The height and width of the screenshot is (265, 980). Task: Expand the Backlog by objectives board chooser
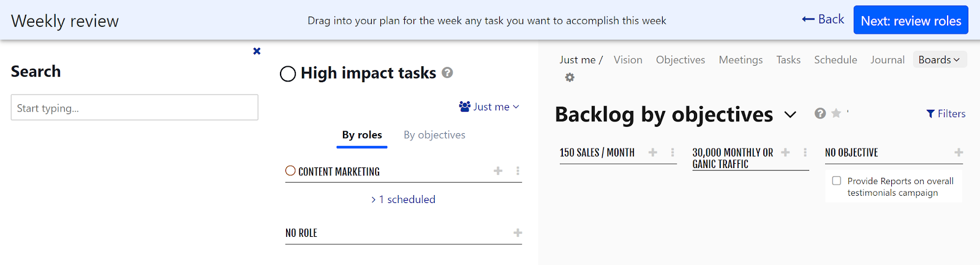[x=790, y=115]
